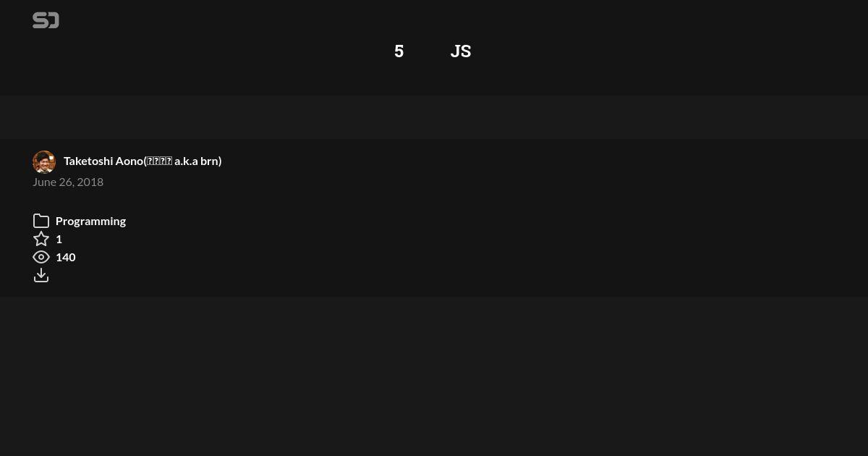The height and width of the screenshot is (456, 868).
Task: Open the Speaker Deck logo home link
Action: [46, 20]
